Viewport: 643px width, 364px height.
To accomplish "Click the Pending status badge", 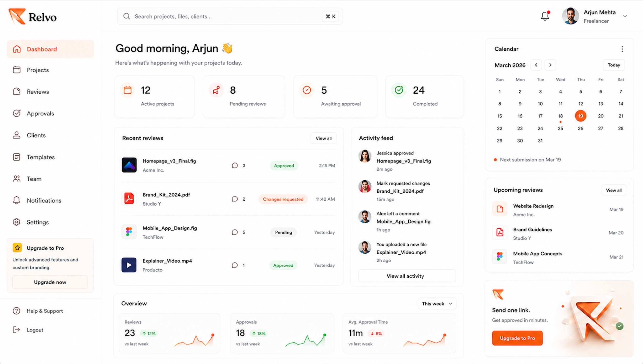I will point(283,232).
